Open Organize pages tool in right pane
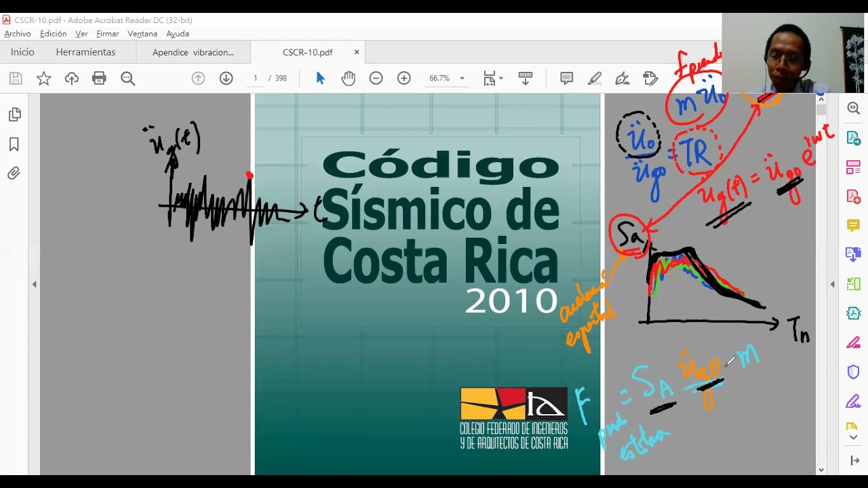Image resolution: width=868 pixels, height=488 pixels. pos(853,167)
